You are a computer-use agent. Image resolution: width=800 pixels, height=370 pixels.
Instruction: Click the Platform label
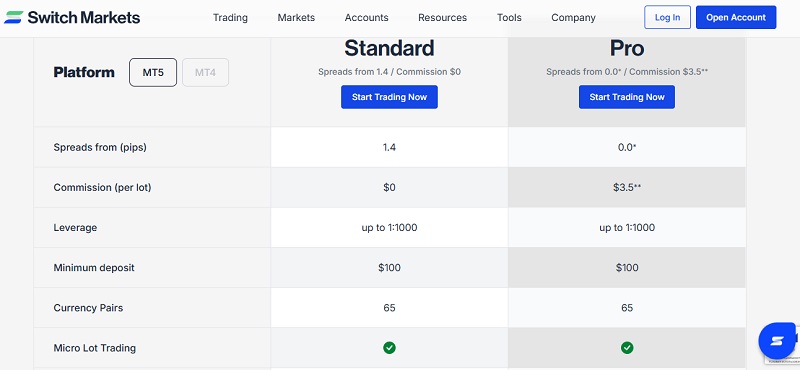(x=84, y=72)
